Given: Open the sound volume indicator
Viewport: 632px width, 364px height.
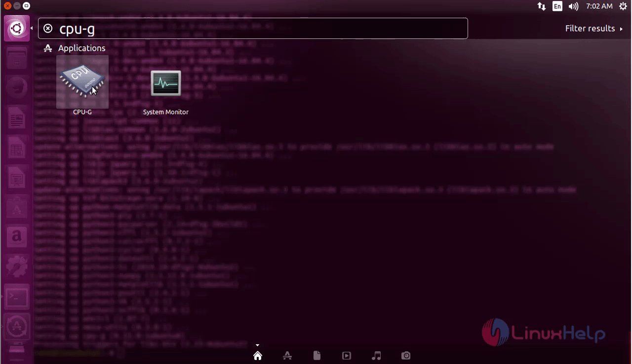Looking at the screenshot, I should tap(573, 6).
